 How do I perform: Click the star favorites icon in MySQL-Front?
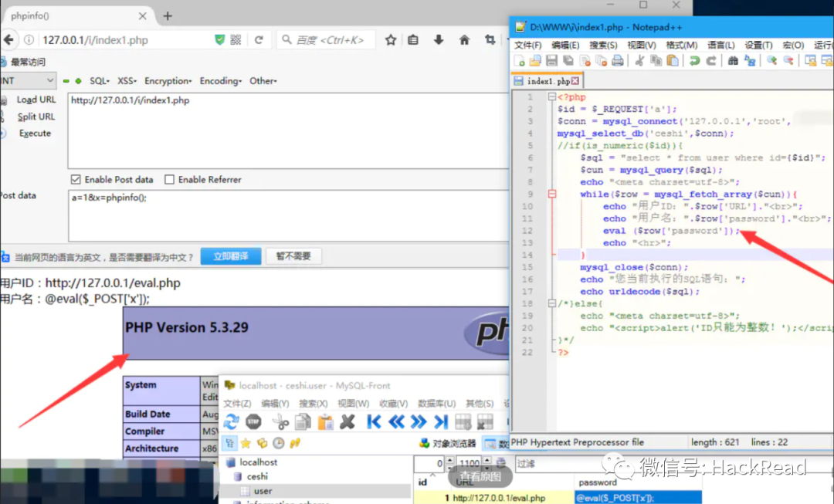click(x=246, y=443)
